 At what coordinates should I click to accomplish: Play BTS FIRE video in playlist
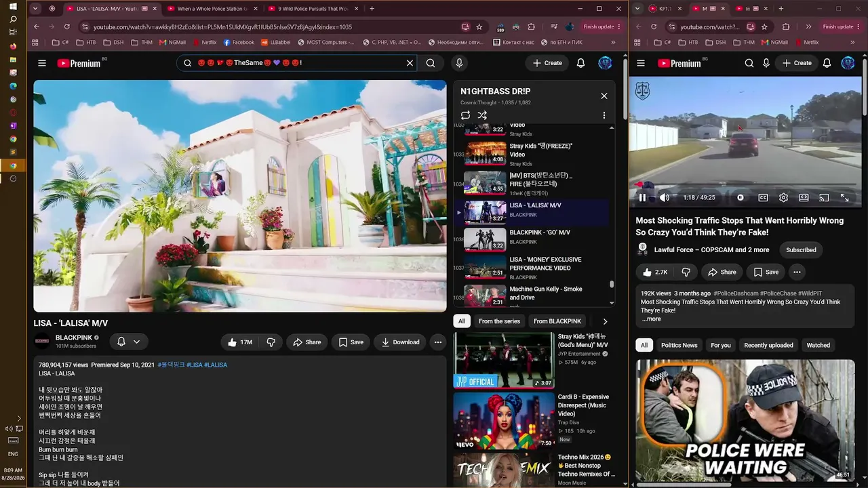(531, 183)
